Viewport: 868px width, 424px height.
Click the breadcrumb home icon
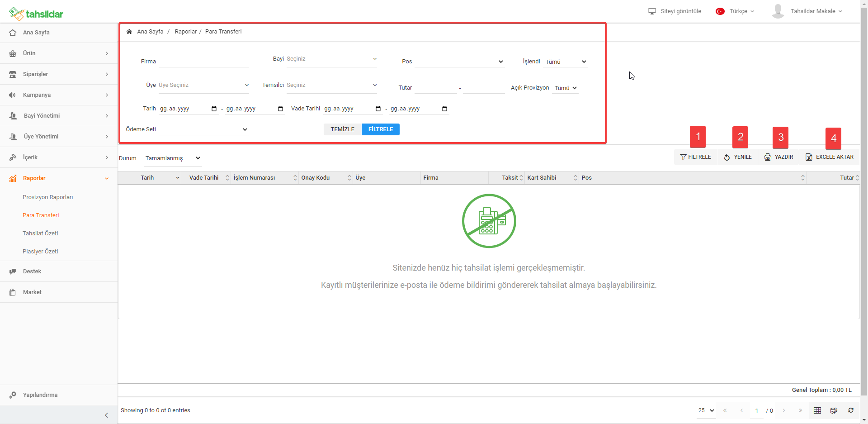pos(129,32)
